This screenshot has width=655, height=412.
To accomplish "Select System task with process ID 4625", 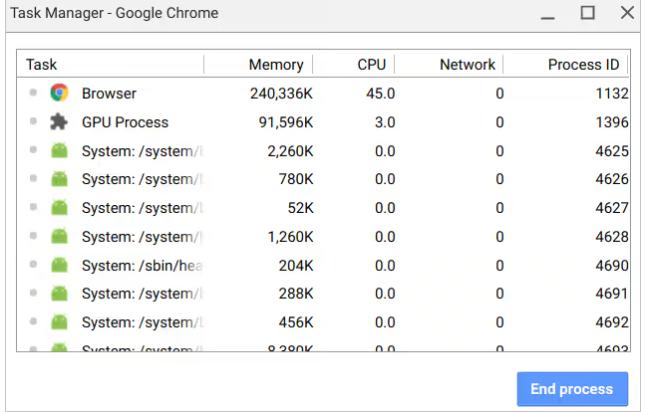I will click(142, 151).
